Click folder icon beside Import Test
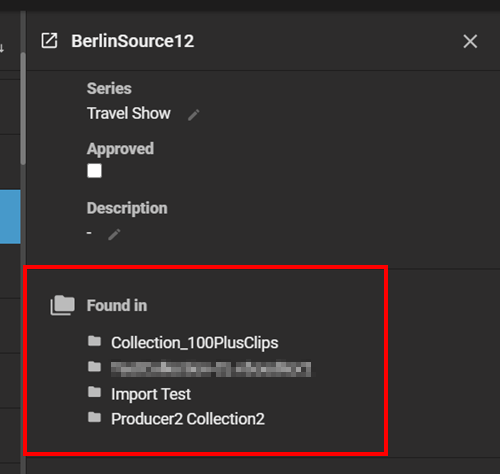 coord(95,392)
